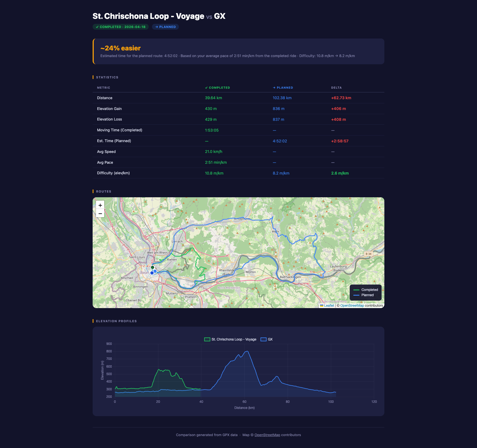Click the Schopfheim label on the map
477x448 pixels.
click(242, 219)
